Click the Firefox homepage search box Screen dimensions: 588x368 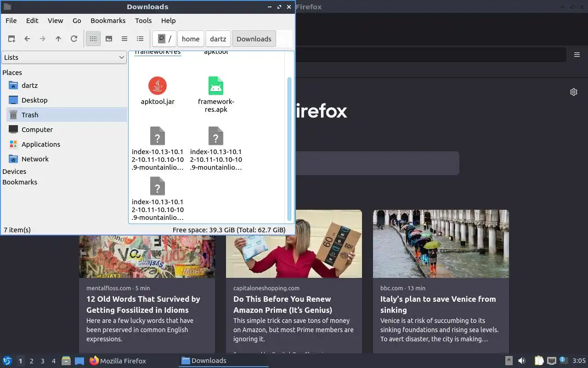[377, 163]
